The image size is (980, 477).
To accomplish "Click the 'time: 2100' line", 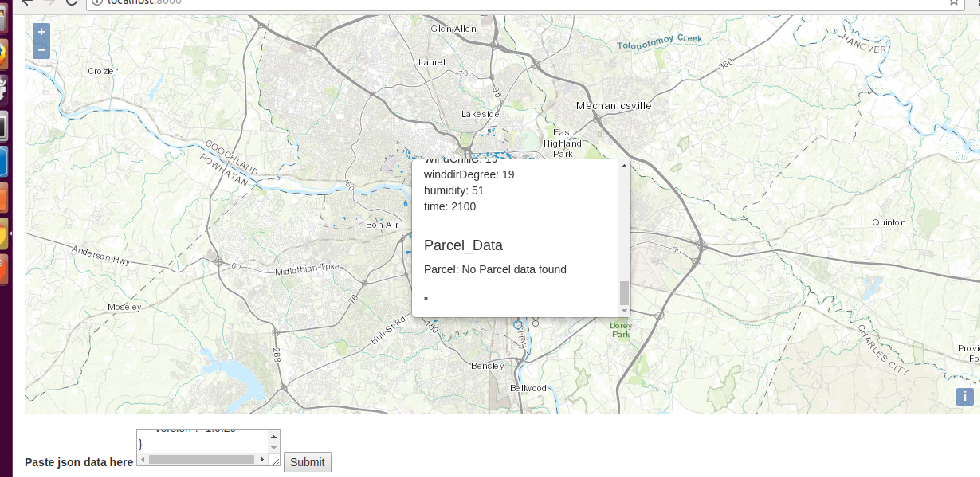I will (x=450, y=207).
